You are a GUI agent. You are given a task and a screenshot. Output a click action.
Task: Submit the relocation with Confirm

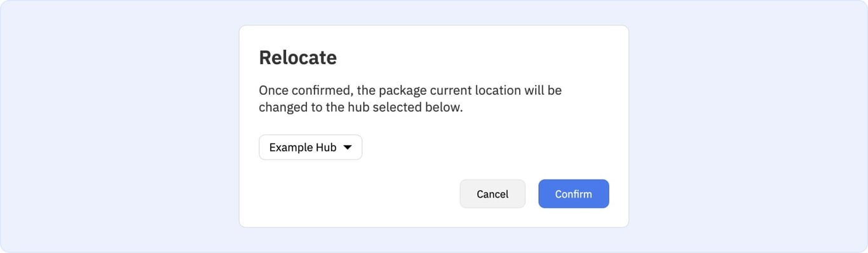(573, 194)
